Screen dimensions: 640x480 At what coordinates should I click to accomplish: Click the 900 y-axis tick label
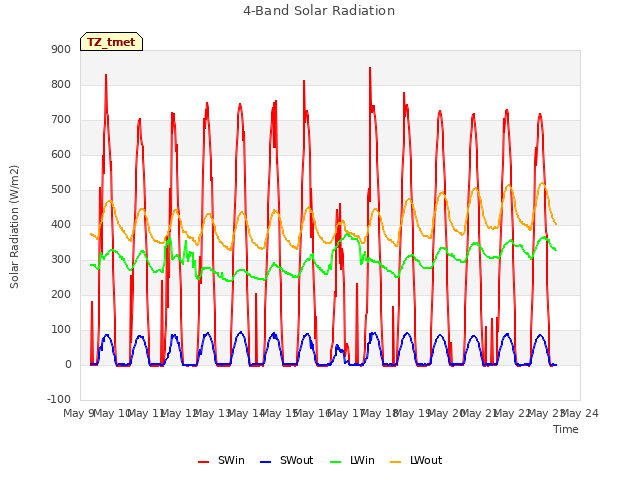tap(61, 49)
